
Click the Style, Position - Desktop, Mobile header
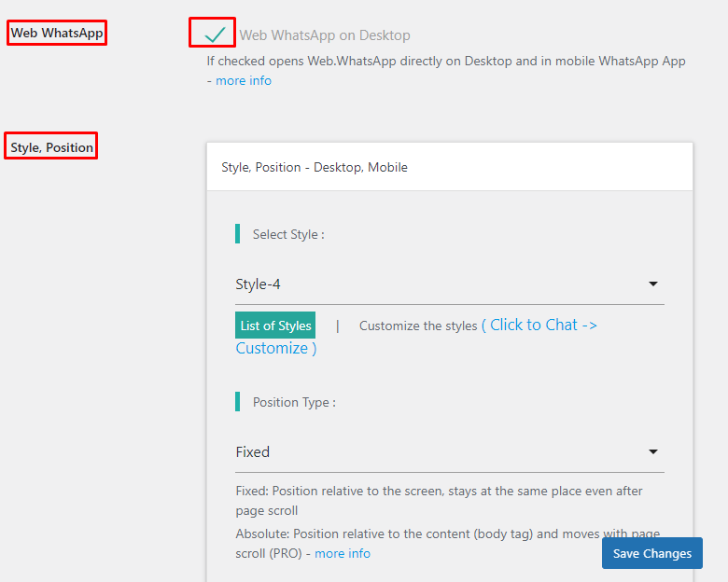click(450, 167)
